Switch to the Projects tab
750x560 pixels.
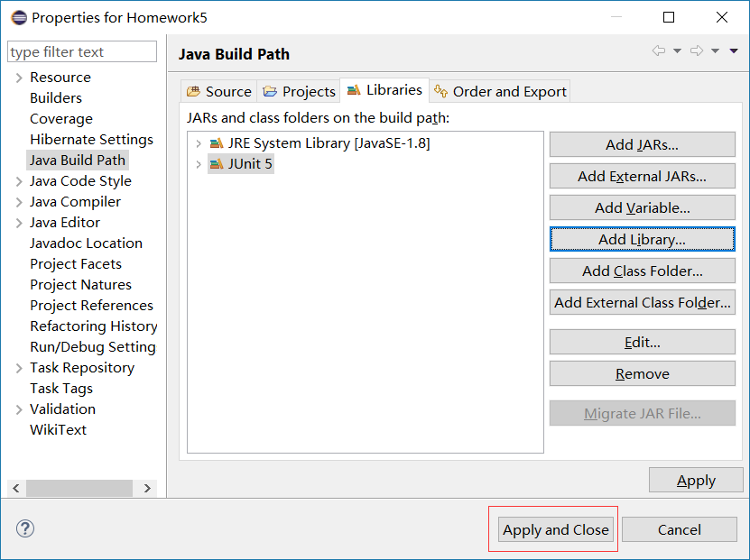(299, 91)
